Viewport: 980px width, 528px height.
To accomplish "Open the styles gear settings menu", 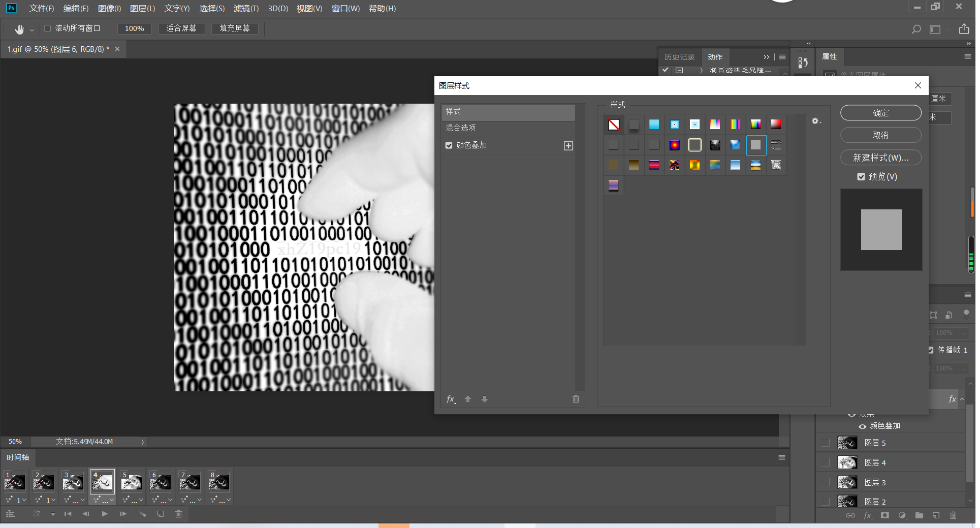I will (816, 121).
